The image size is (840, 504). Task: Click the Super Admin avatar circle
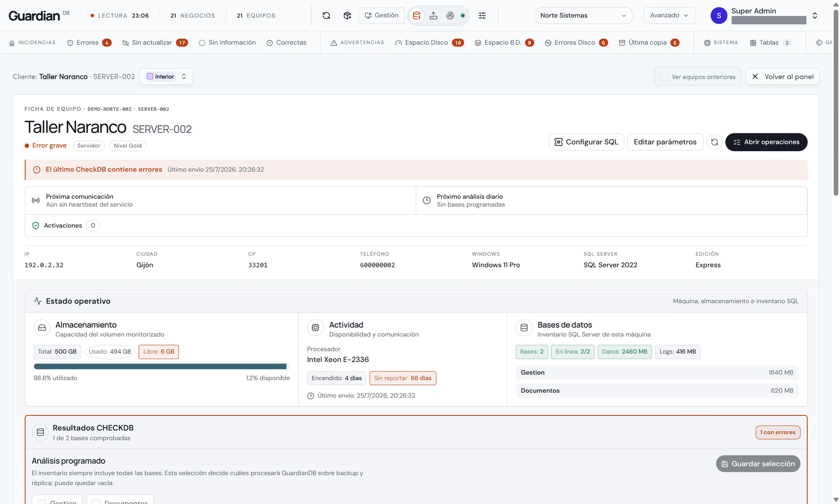click(x=719, y=15)
